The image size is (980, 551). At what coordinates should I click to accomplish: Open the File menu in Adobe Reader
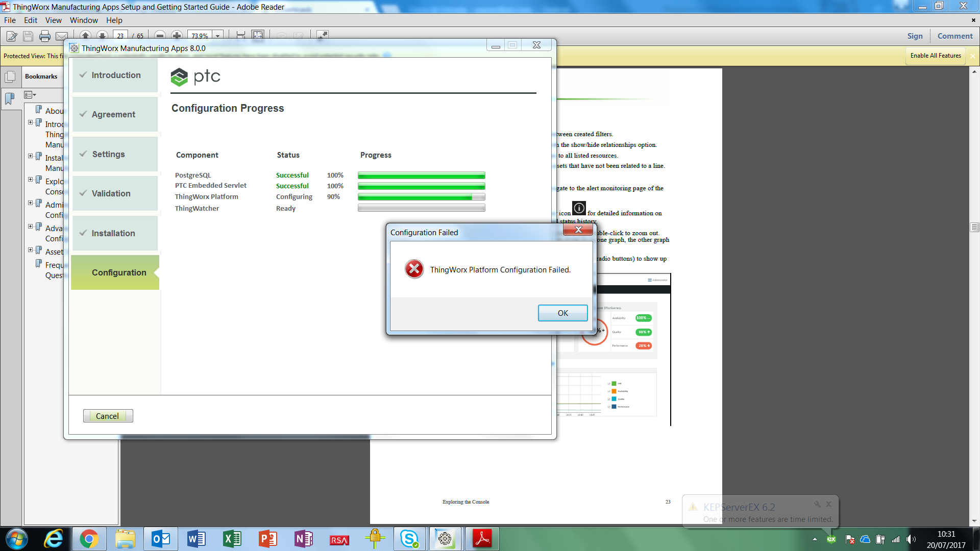click(10, 20)
